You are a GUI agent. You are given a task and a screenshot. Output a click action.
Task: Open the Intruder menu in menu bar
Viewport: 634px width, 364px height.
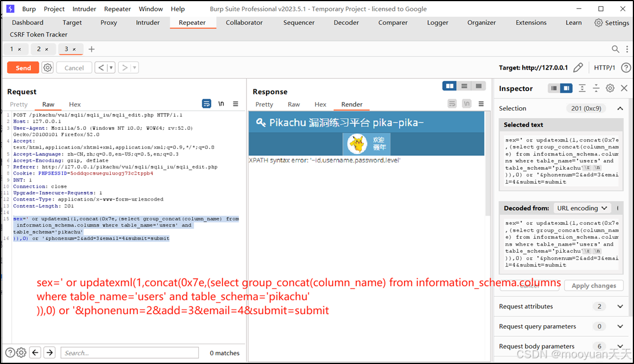tap(84, 9)
